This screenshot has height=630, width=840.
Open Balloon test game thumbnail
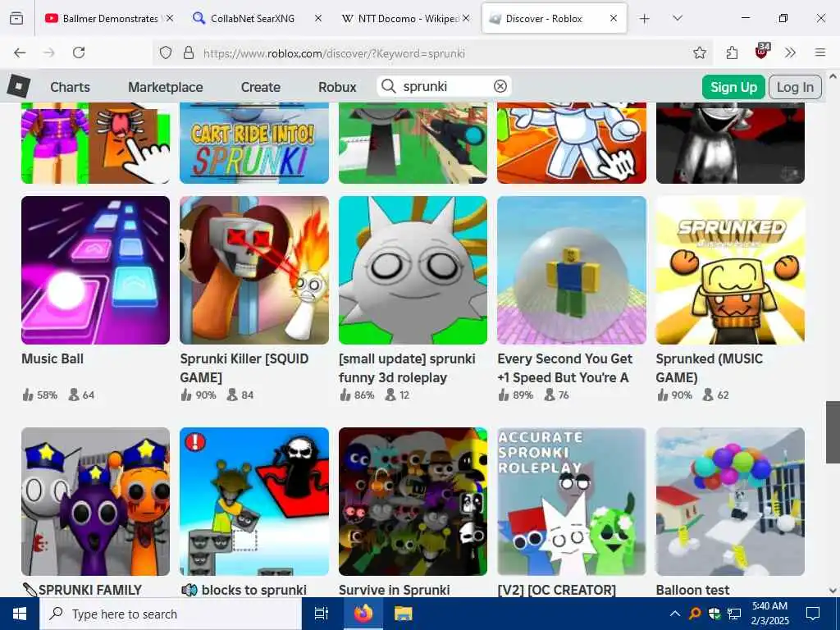[x=730, y=501]
